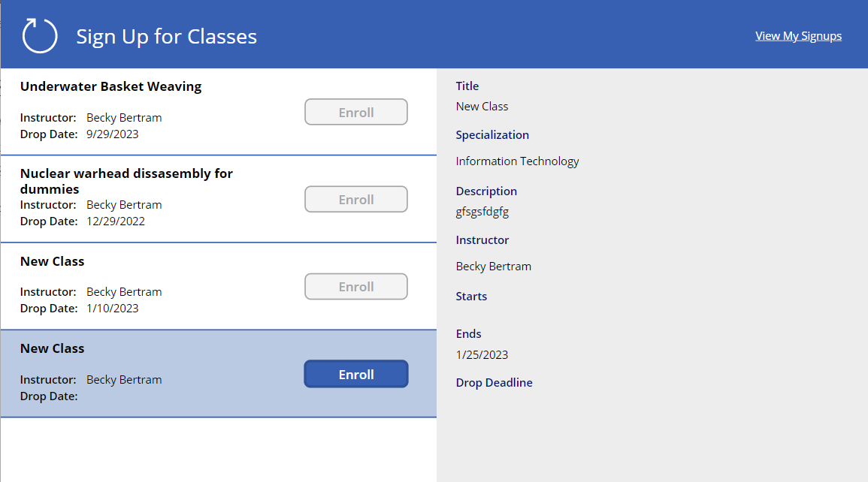This screenshot has height=482, width=868.
Task: Click the 12/29/2022 drop date
Action: 115,221
